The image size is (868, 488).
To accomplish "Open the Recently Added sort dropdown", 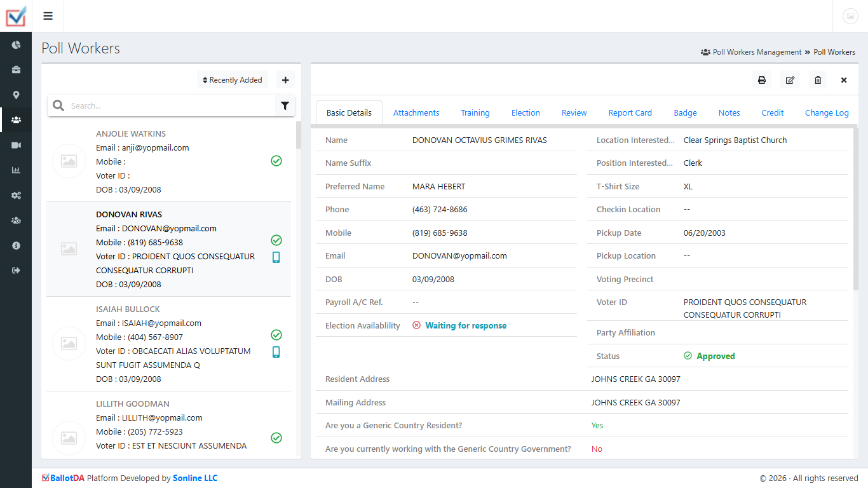I will 233,80.
